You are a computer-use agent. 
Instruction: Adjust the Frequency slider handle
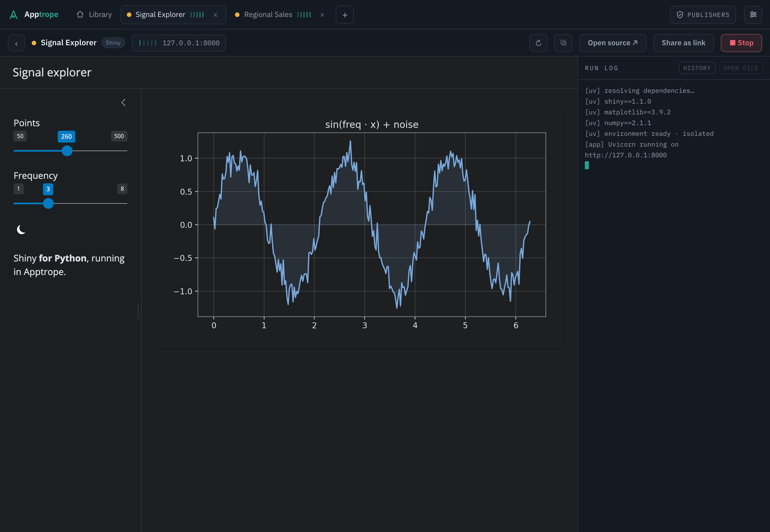[x=48, y=203]
